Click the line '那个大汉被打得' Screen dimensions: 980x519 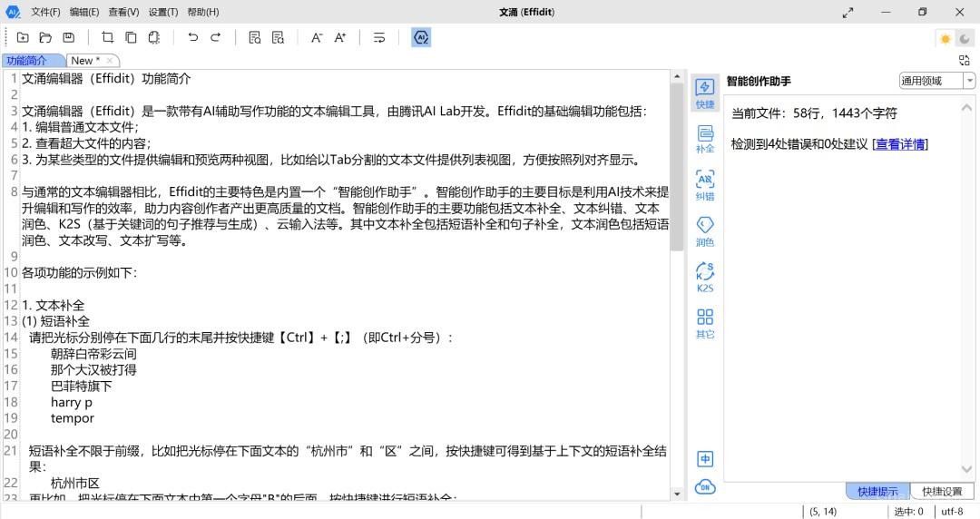[x=93, y=370]
